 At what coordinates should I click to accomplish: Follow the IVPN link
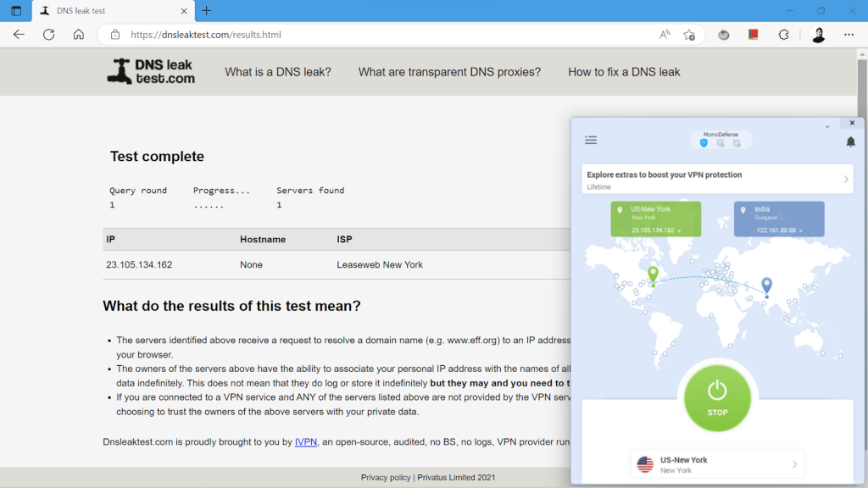point(305,441)
